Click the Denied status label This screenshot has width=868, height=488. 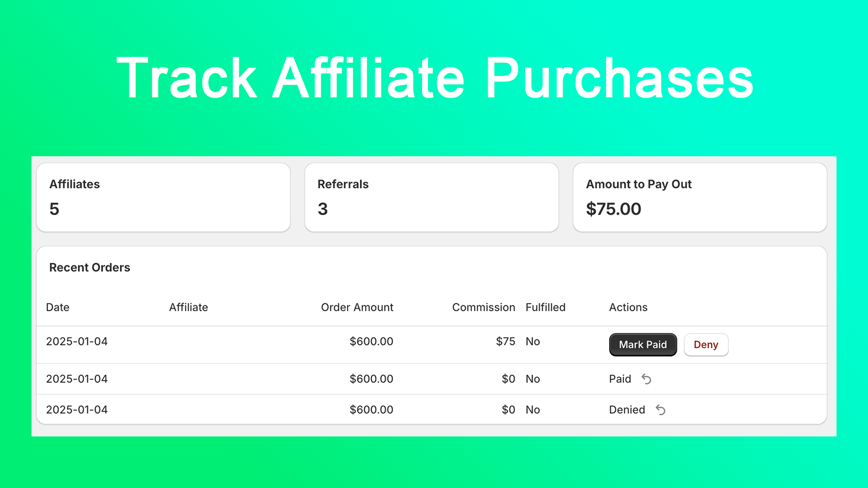coord(627,410)
